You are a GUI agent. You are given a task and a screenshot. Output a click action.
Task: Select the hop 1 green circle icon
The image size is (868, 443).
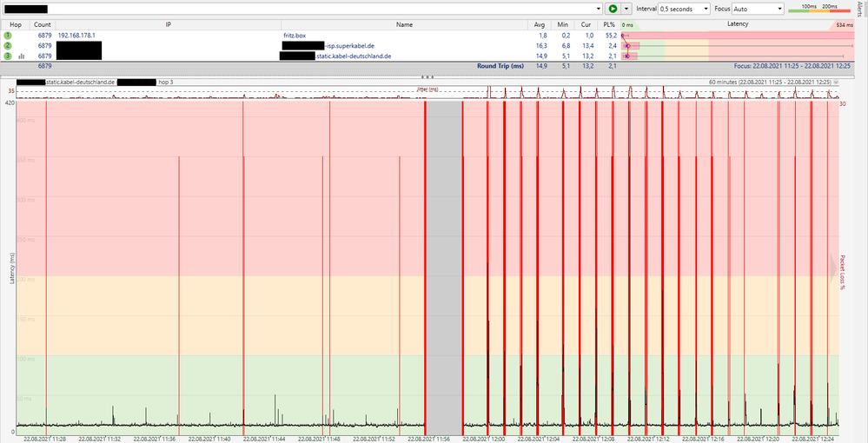click(x=7, y=35)
